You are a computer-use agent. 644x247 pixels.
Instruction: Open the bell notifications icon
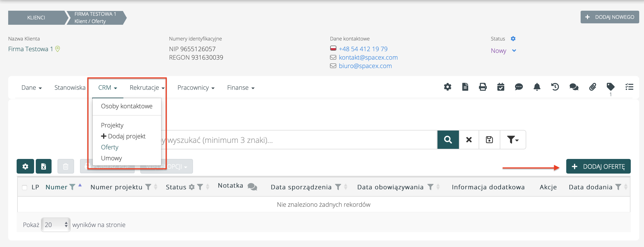537,87
